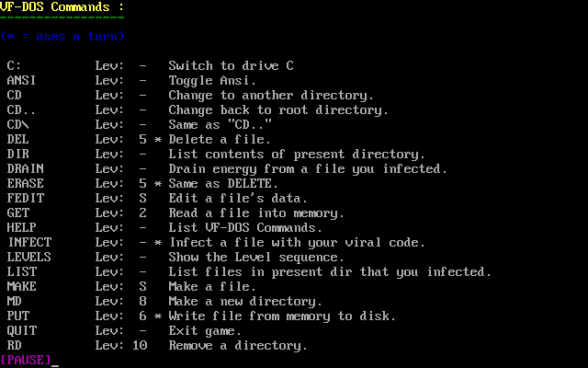Click the [PAUSE] prompt at the bottom
The image size is (588, 368).
(26, 360)
